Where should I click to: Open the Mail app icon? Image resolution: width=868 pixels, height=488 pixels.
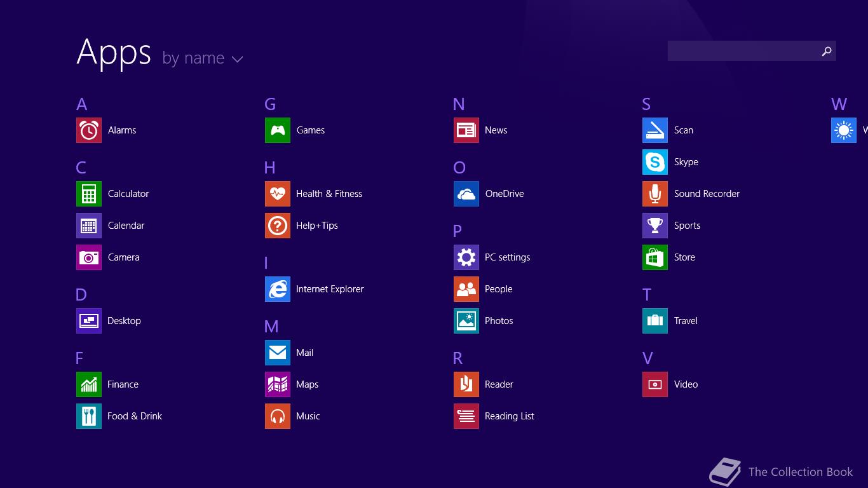point(278,353)
